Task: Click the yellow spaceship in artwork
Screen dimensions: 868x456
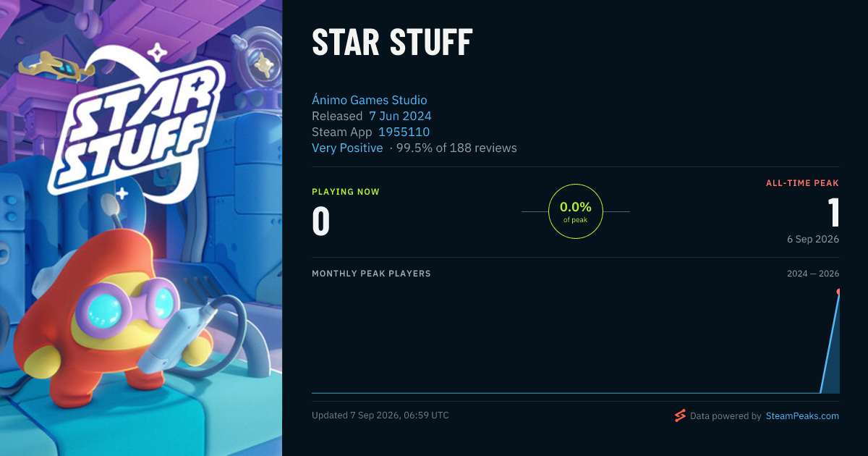Action: coord(56,66)
